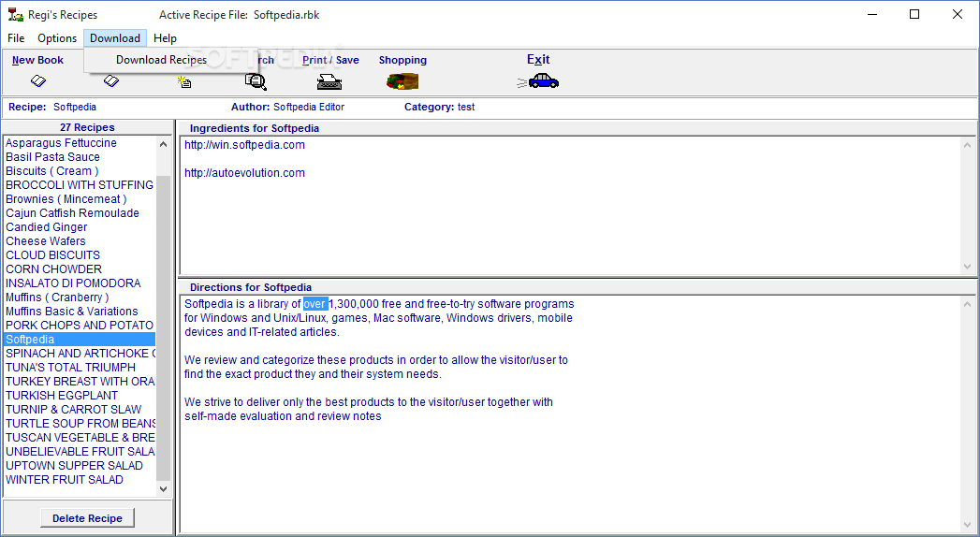Select SPINACH AND ARTICHOKE recipe
Image resolution: width=980 pixels, height=537 pixels.
[80, 354]
